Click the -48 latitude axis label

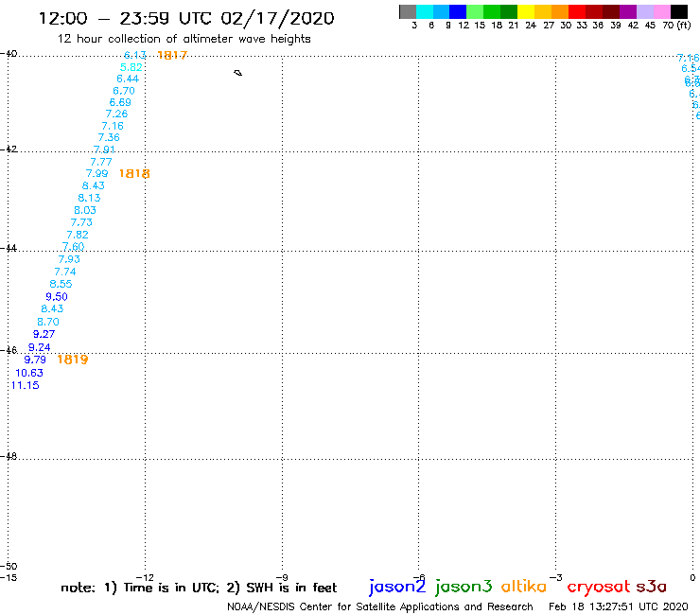coord(9,456)
